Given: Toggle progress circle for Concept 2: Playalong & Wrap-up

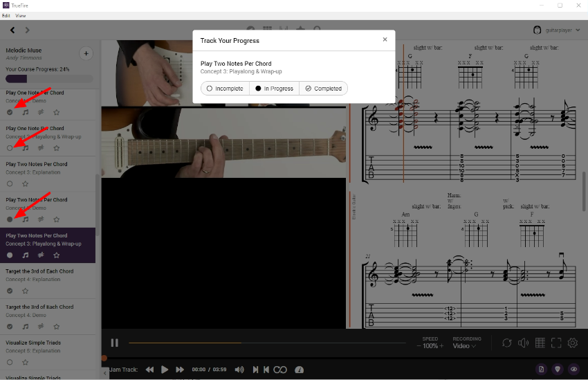Looking at the screenshot, I should click(x=10, y=148).
